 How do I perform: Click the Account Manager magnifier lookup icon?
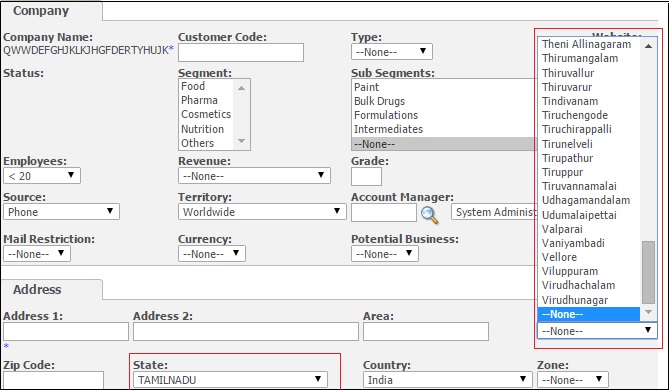click(429, 215)
